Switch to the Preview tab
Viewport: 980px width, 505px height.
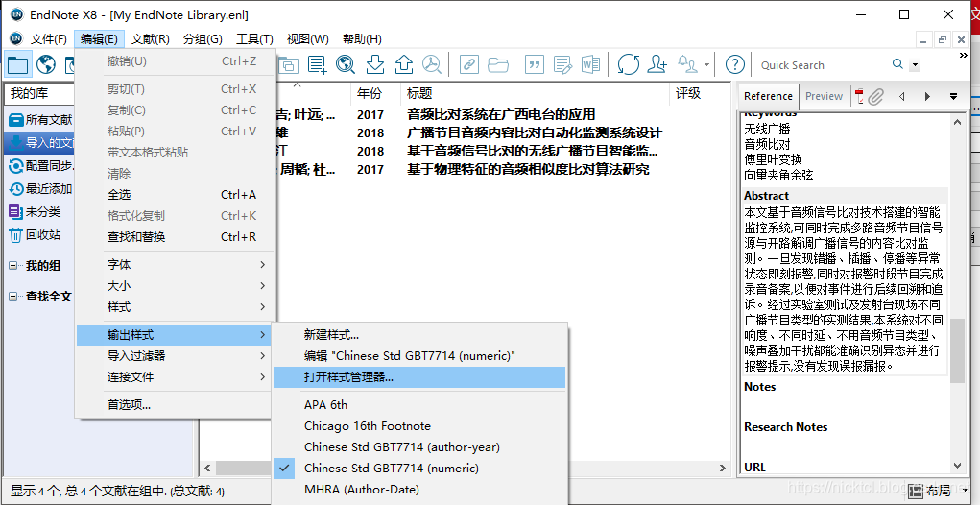pyautogui.click(x=824, y=96)
